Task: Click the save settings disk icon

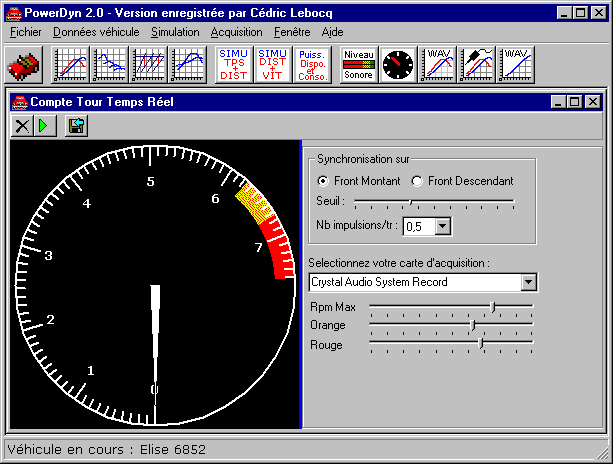Action: pos(76,125)
